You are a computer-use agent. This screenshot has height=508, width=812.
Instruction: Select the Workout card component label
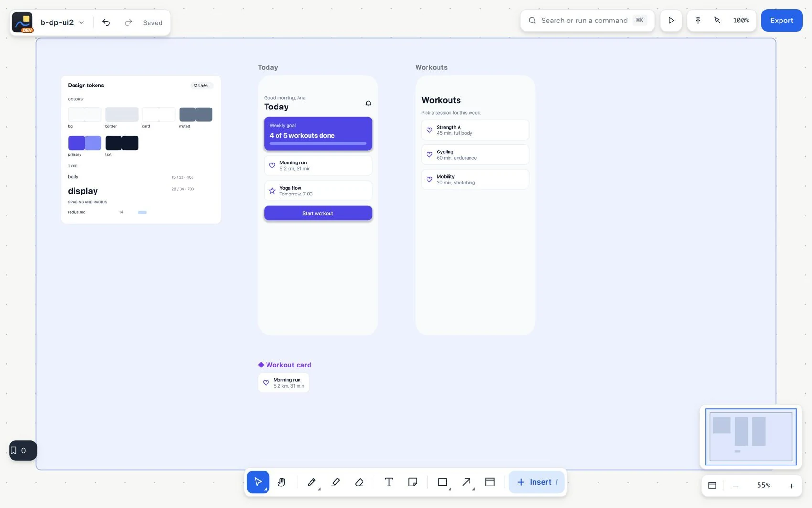[285, 365]
